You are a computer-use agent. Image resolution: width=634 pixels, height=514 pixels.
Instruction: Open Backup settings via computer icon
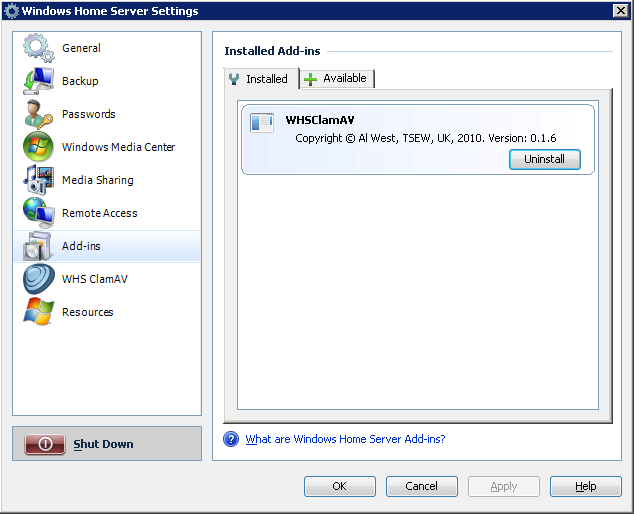38,81
